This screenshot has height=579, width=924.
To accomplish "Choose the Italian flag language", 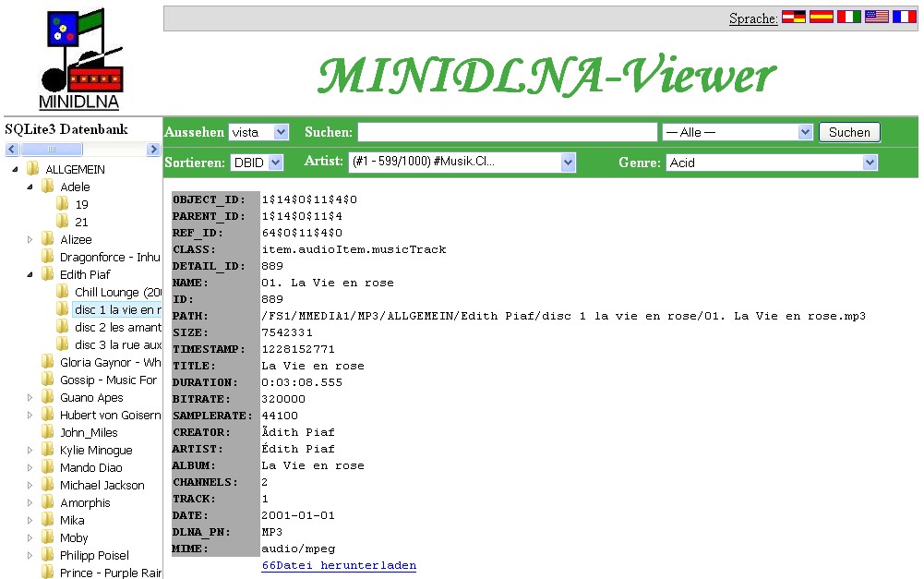I will [848, 17].
